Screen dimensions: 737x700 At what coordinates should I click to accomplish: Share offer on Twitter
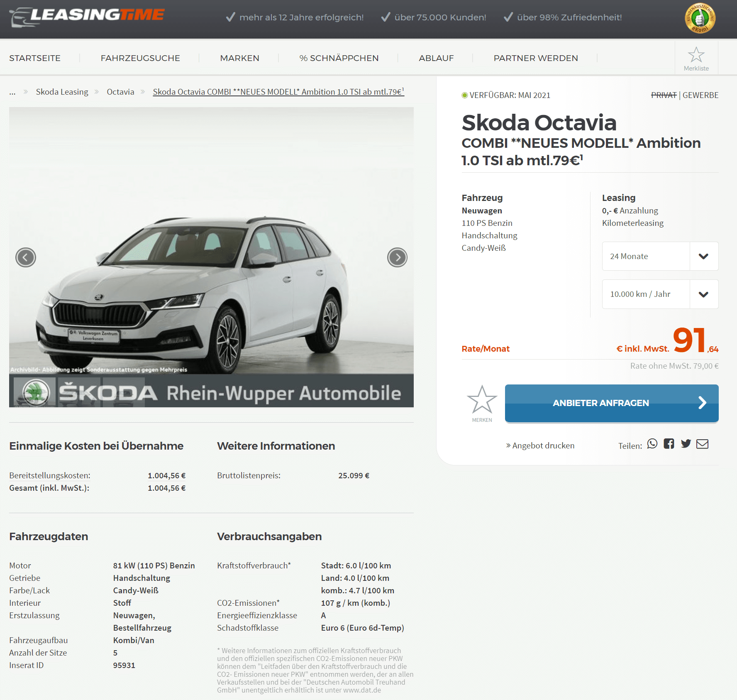click(x=686, y=444)
